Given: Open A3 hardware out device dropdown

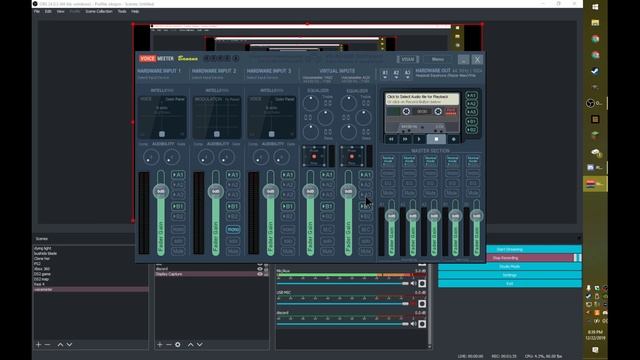Looking at the screenshot, I should click(407, 74).
